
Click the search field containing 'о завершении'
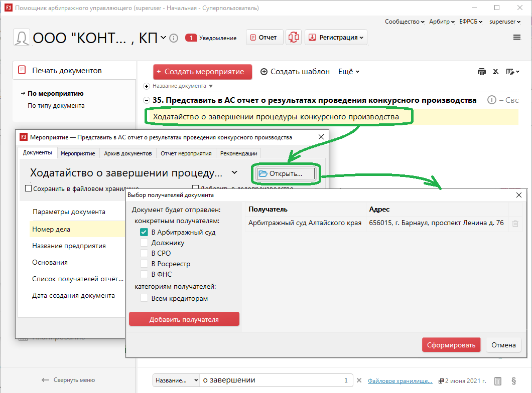(271, 380)
